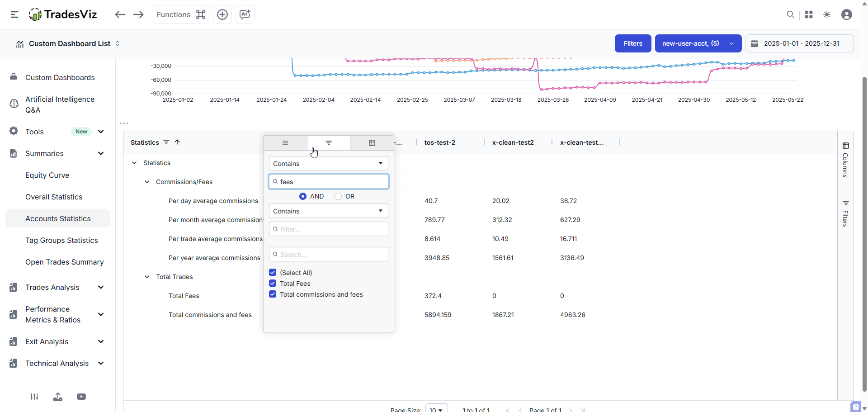Open the AI chat icon in toolbar
Image resolution: width=868 pixels, height=412 pixels.
coord(245,14)
